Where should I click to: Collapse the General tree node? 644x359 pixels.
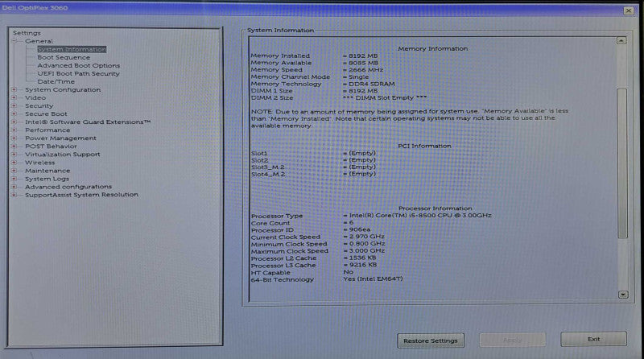(x=14, y=41)
